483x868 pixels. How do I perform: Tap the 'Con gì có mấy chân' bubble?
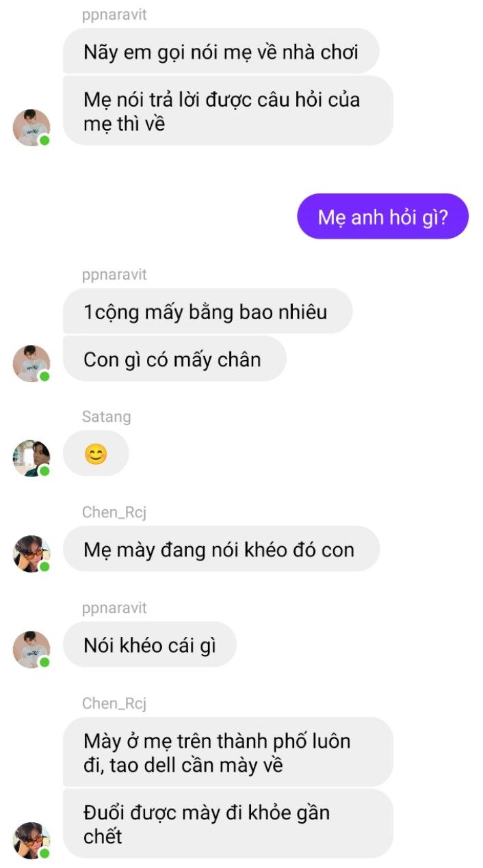[x=174, y=358]
